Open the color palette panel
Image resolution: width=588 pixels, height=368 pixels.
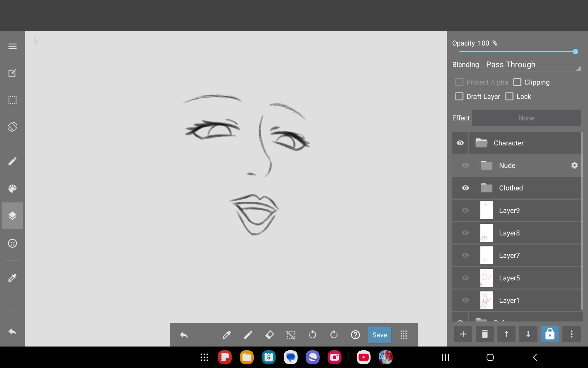click(x=12, y=188)
